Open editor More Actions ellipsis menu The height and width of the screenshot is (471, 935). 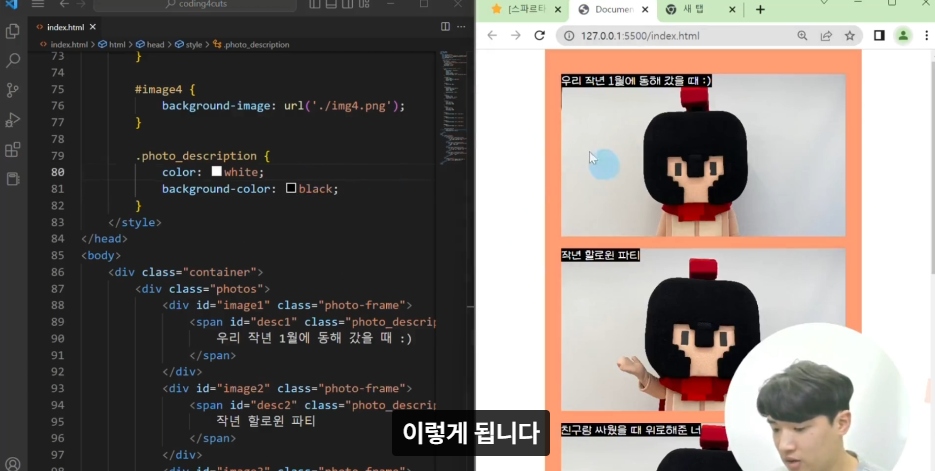pos(461,27)
